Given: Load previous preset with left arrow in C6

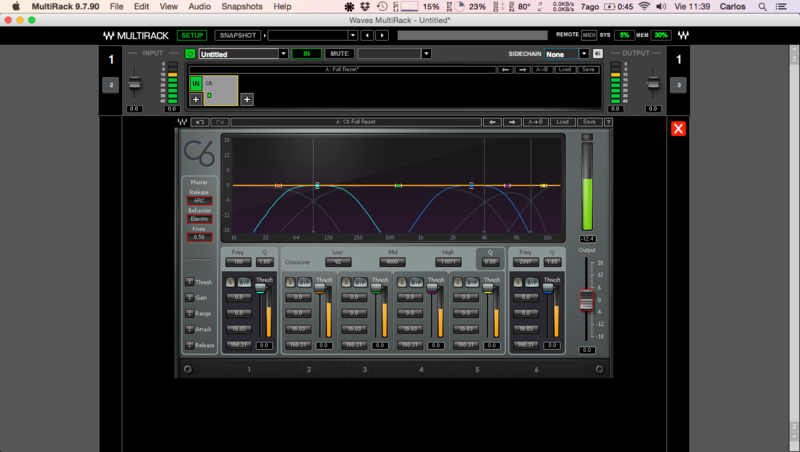Looking at the screenshot, I should point(491,122).
